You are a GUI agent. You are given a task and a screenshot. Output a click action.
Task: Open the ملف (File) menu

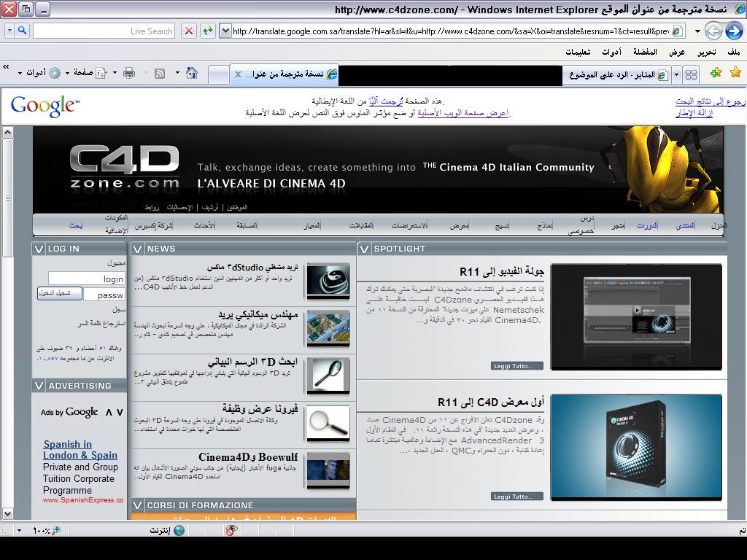[x=734, y=52]
